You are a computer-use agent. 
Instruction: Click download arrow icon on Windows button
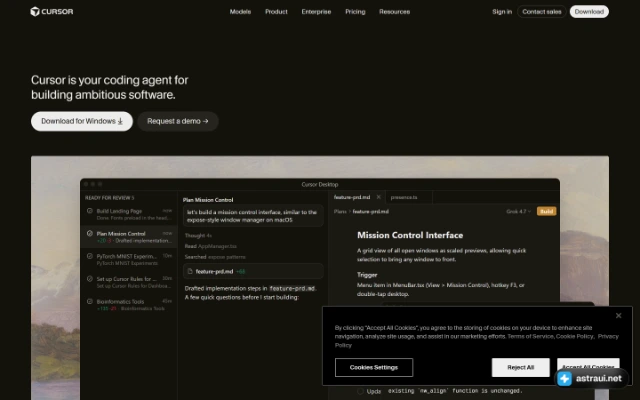(x=120, y=121)
